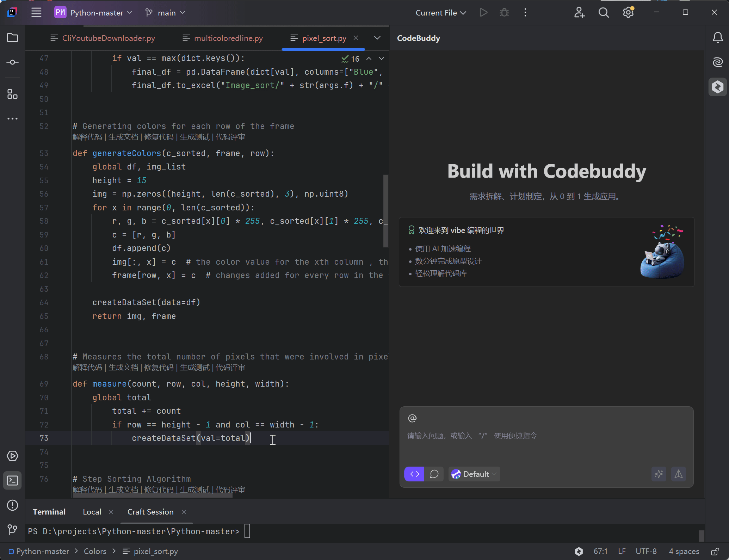Switch to the multicoloredline.py tab
The height and width of the screenshot is (560, 729).
tap(228, 38)
